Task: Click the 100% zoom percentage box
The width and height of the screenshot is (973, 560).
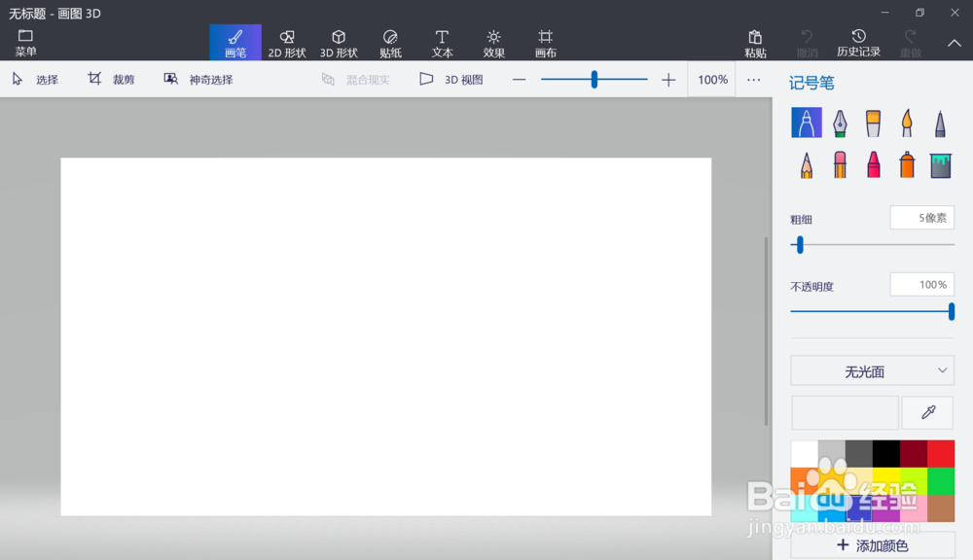Action: click(x=712, y=80)
